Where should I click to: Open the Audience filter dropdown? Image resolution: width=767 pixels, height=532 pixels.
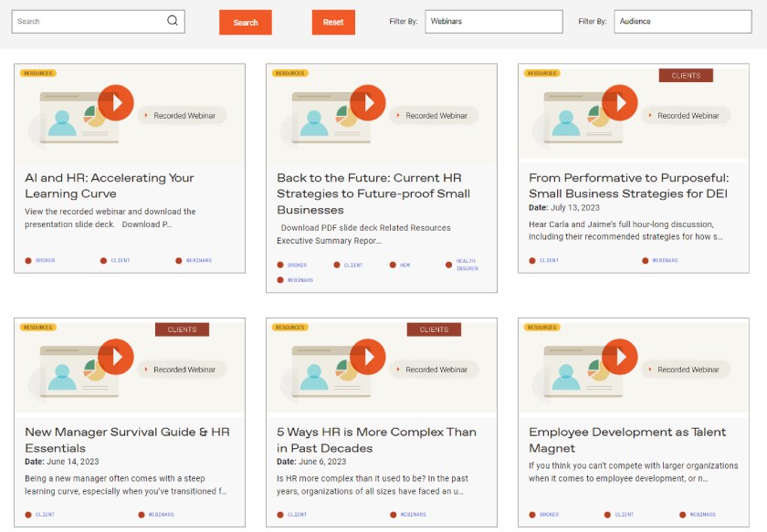click(x=683, y=22)
